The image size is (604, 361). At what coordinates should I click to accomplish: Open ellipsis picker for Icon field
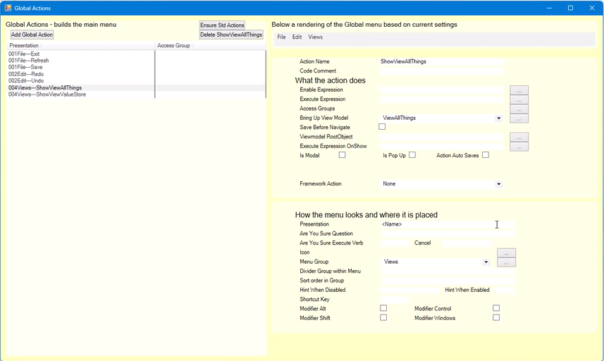(x=506, y=253)
